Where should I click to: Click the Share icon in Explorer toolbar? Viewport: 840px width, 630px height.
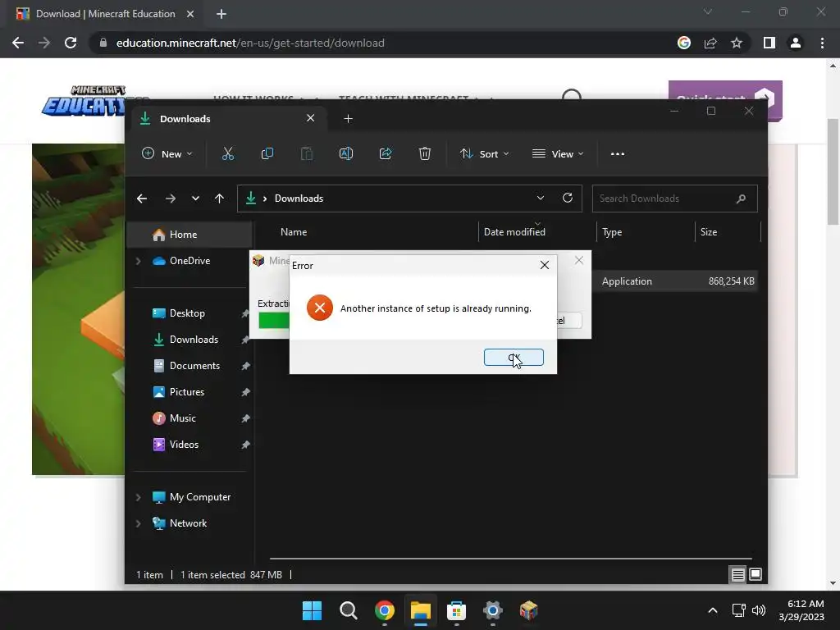coord(386,153)
